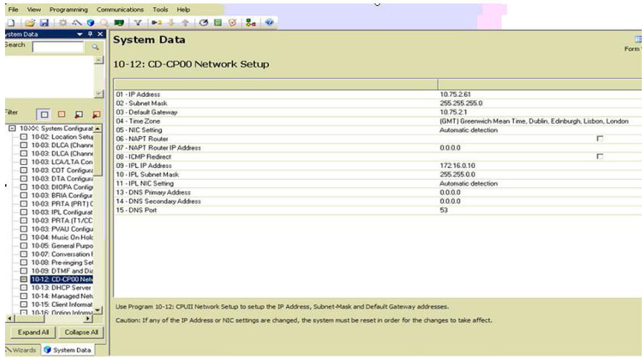Viewport: 644px width, 357px height.
Task: Click the pin icon on System Data panel
Action: click(x=91, y=35)
